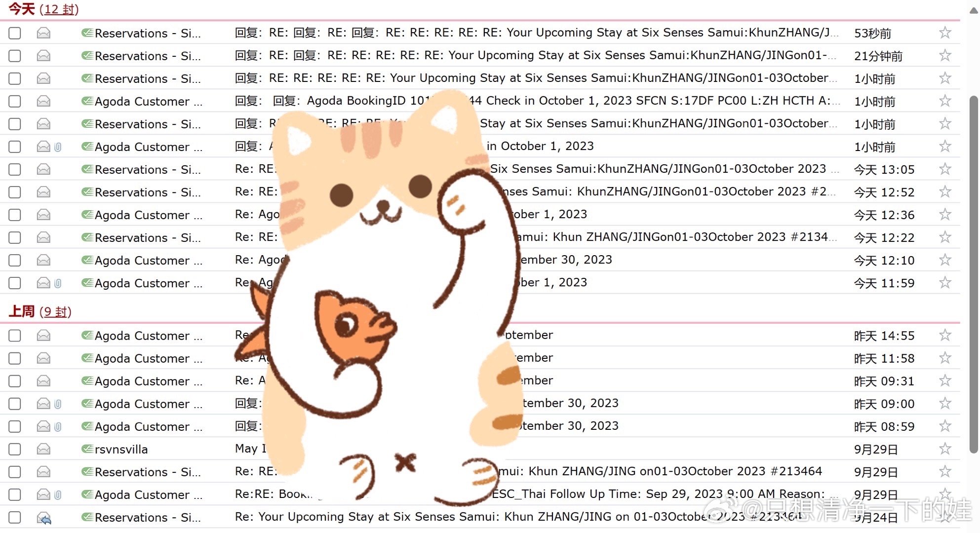
Task: Tick checkbox for the email received 21分钟前
Action: click(x=15, y=56)
